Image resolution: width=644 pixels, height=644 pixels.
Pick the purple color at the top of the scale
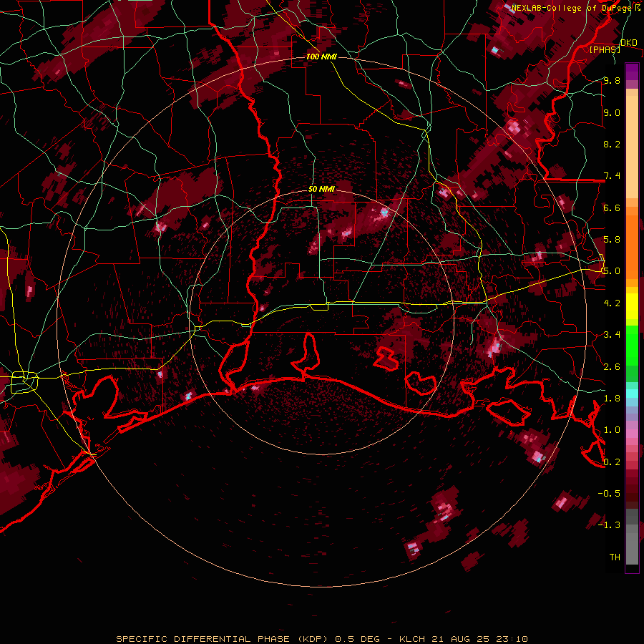(632, 72)
